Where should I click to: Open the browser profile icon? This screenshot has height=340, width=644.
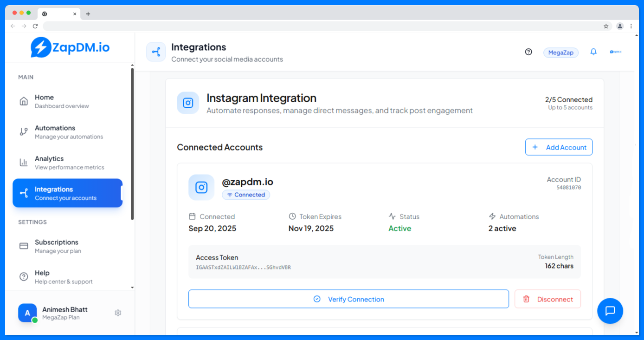620,26
